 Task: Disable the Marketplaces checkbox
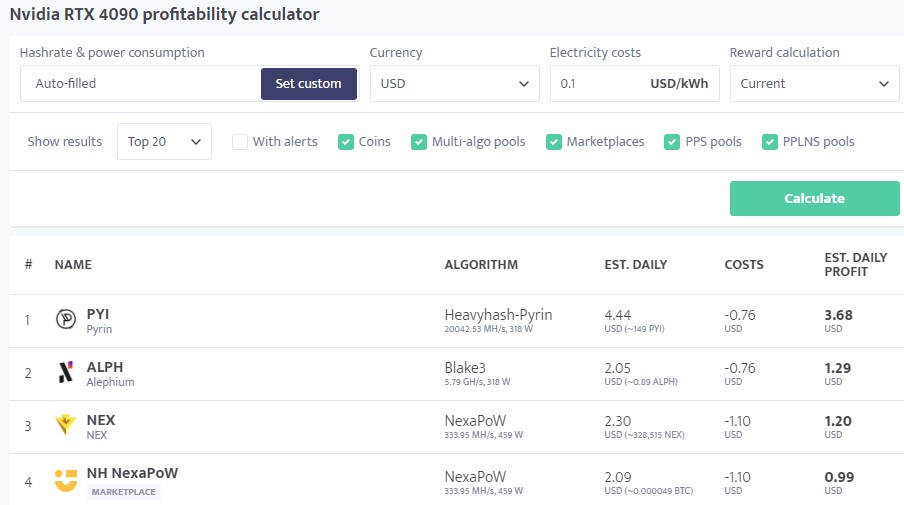point(554,142)
